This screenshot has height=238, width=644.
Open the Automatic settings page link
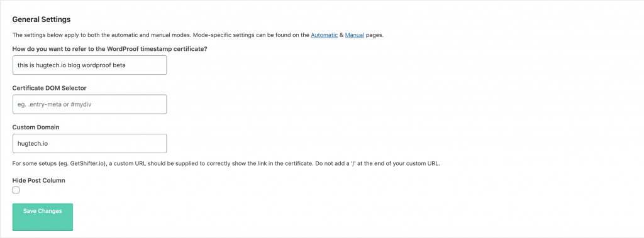[324, 35]
